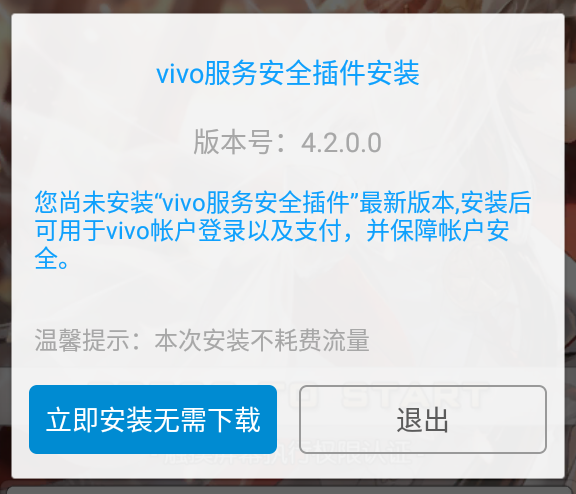Tap the blue 立即安装无需下载 install button

pyautogui.click(x=153, y=419)
